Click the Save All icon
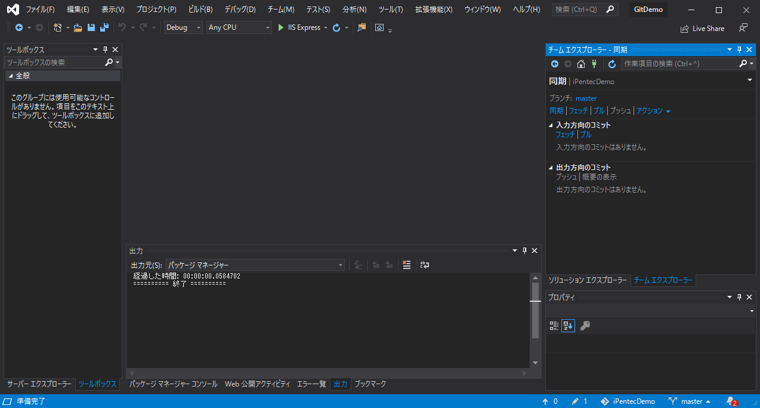Image resolution: width=760 pixels, height=408 pixels. pyautogui.click(x=104, y=28)
